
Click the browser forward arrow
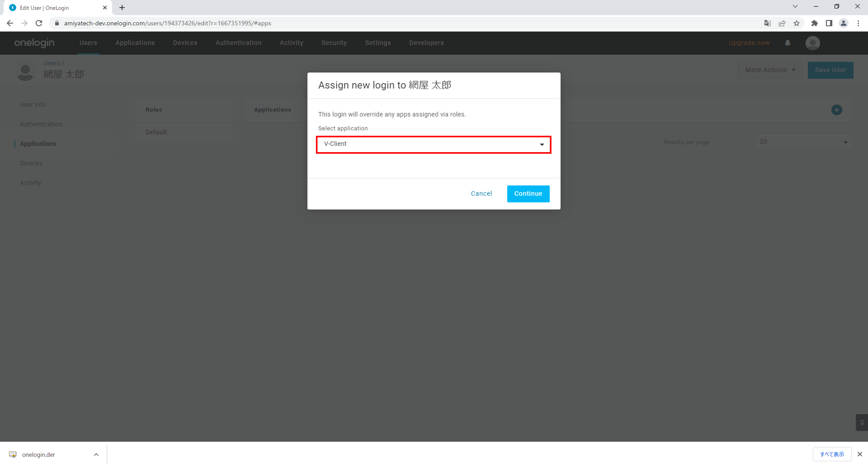pos(24,23)
